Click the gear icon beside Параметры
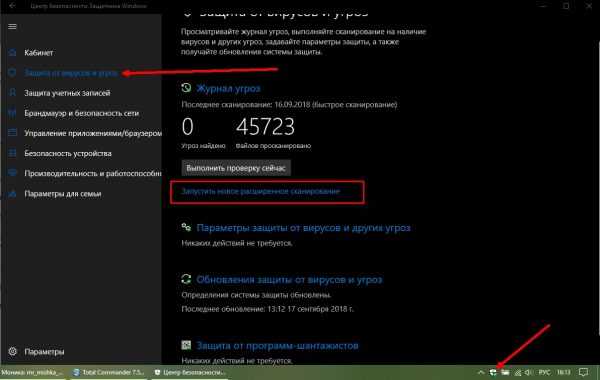 tap(12, 351)
